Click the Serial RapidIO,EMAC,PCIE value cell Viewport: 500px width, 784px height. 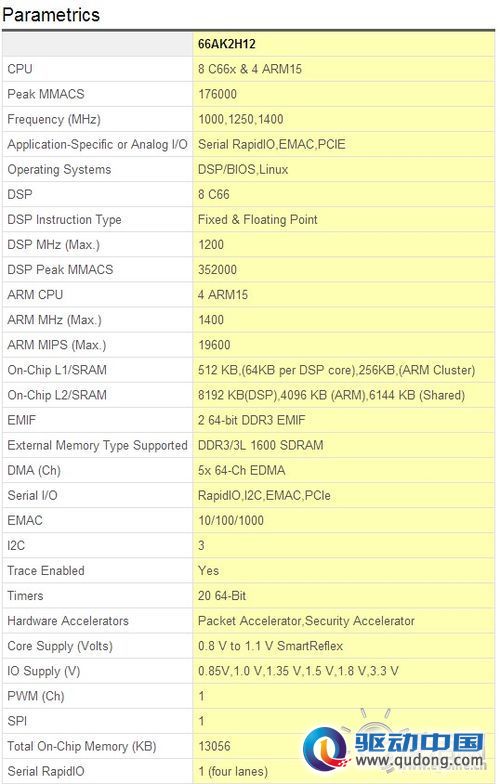[344, 144]
